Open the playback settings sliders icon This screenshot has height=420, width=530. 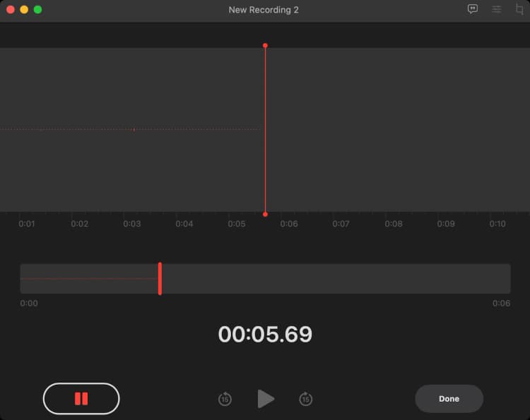tap(496, 9)
